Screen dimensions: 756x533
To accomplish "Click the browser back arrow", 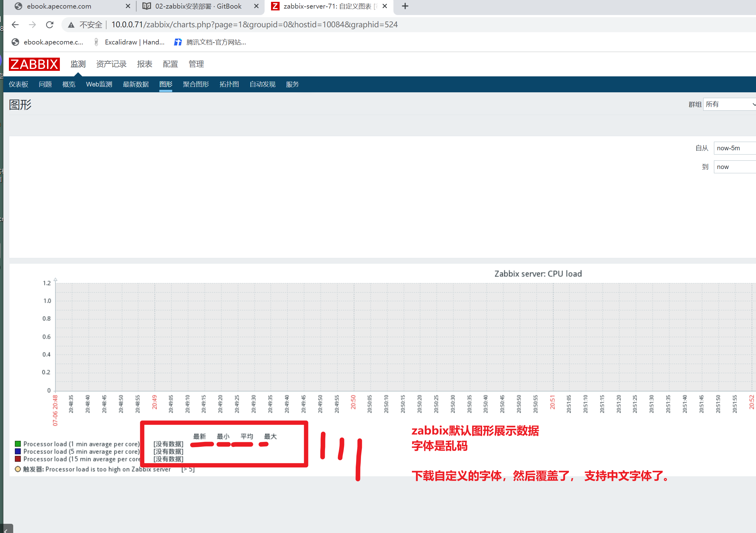I will click(15, 25).
